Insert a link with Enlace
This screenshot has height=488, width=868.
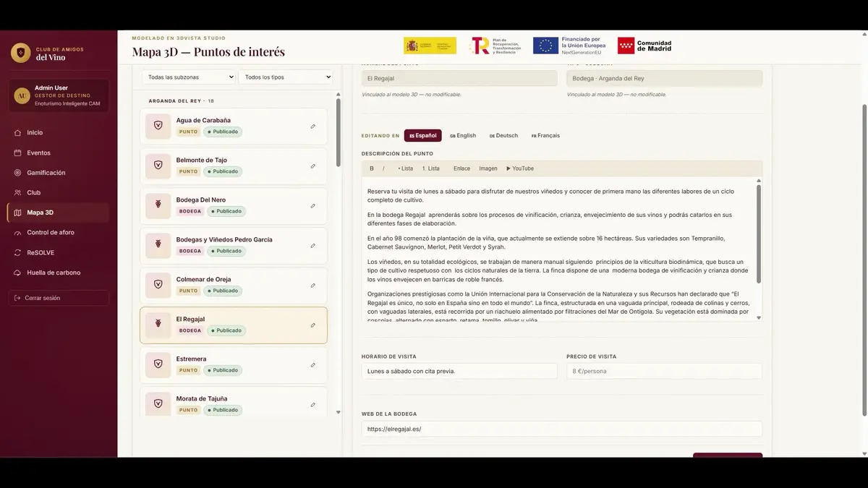click(x=461, y=168)
